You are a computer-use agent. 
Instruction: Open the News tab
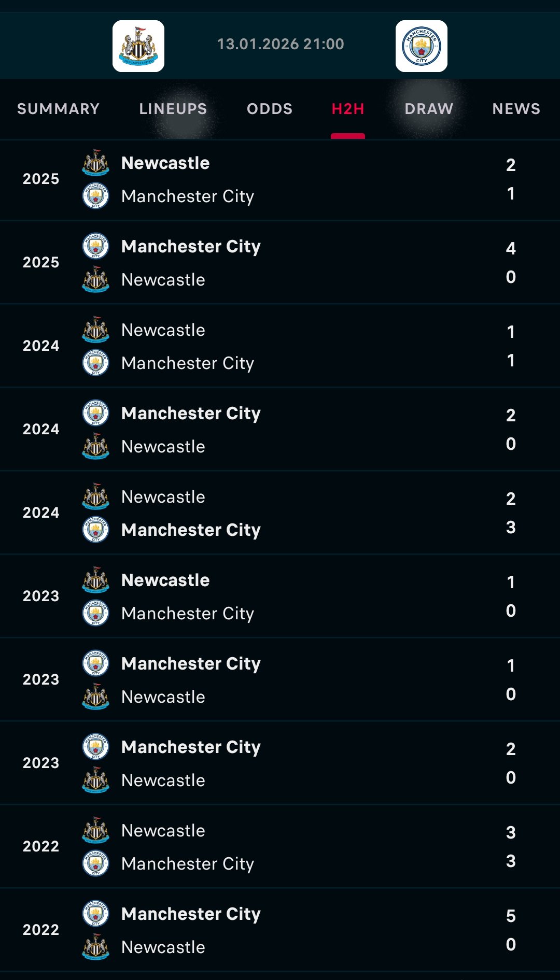pyautogui.click(x=516, y=109)
